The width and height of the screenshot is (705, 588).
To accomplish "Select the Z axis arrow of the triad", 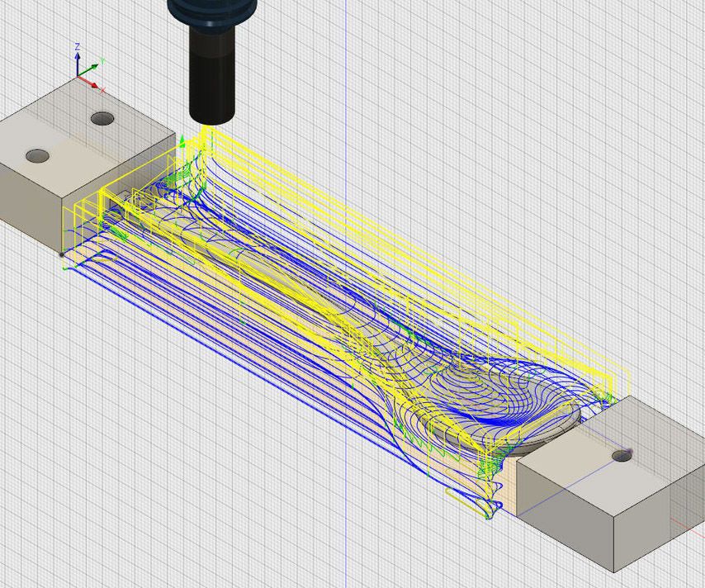I will click(78, 56).
